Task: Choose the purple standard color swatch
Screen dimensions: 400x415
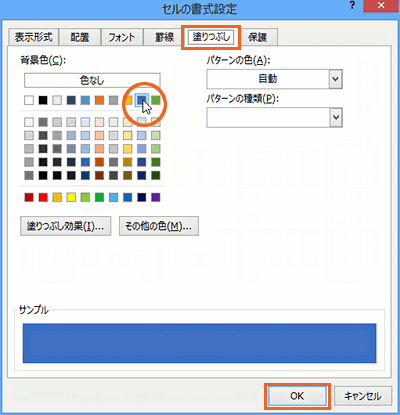Action: (156, 197)
